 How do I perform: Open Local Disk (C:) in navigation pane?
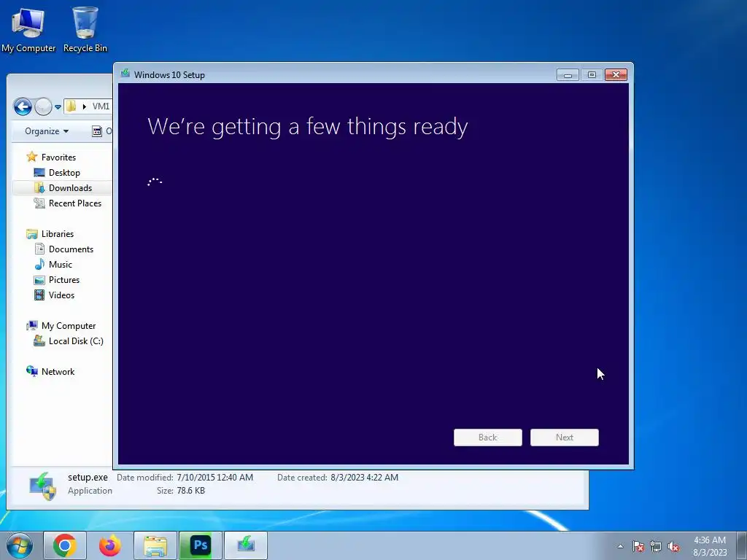[x=76, y=341]
